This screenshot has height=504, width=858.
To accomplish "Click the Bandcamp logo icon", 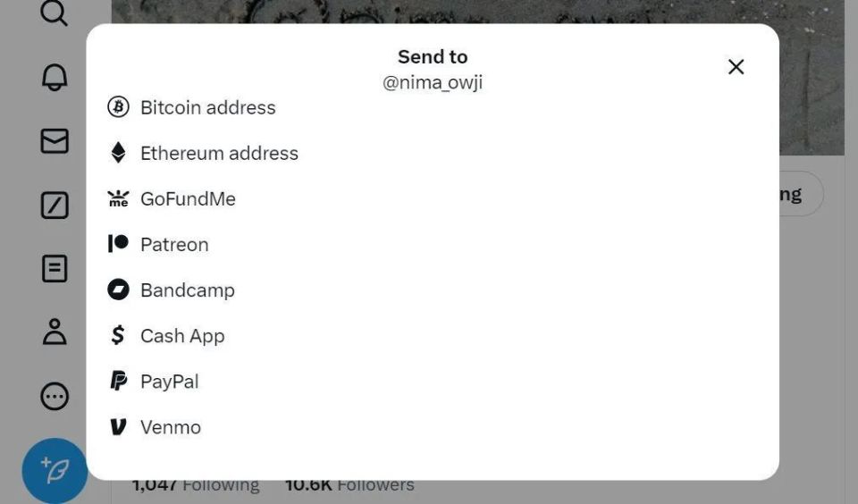I will (x=118, y=290).
